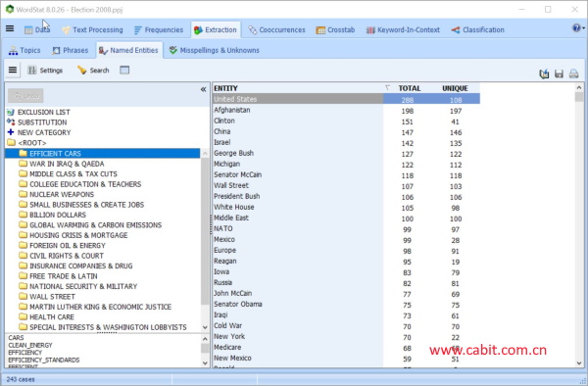Sort by the TOTAL column header
This screenshot has width=588, height=386.
click(409, 88)
